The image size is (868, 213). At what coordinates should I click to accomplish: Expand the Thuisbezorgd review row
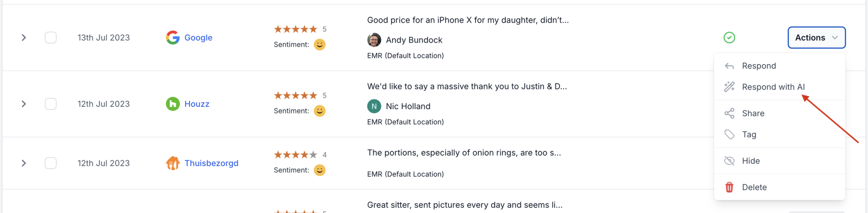tap(24, 163)
